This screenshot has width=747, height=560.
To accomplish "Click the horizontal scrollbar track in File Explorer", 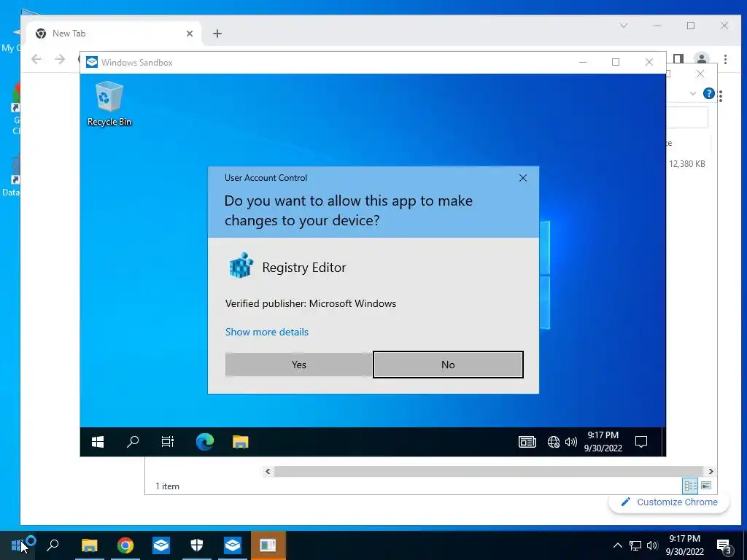I will tap(489, 472).
